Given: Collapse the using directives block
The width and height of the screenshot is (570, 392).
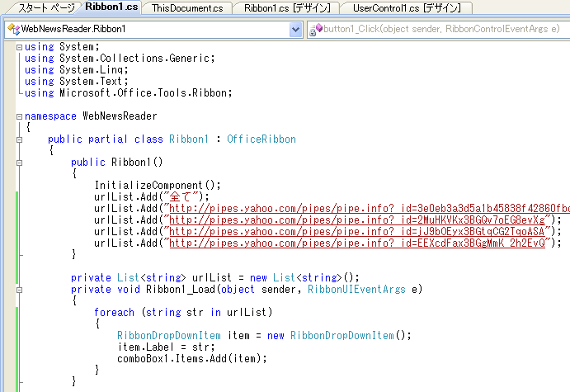Looking at the screenshot, I should click(x=19, y=47).
